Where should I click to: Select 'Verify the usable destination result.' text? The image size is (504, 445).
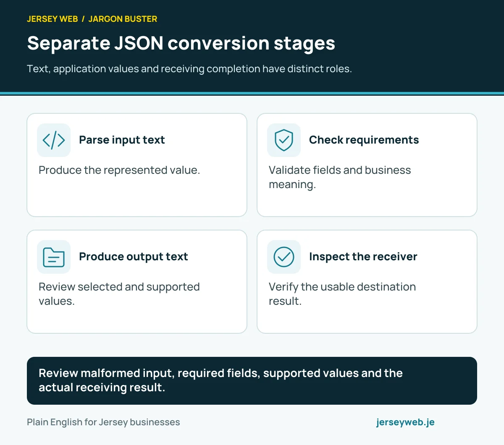[x=342, y=294]
